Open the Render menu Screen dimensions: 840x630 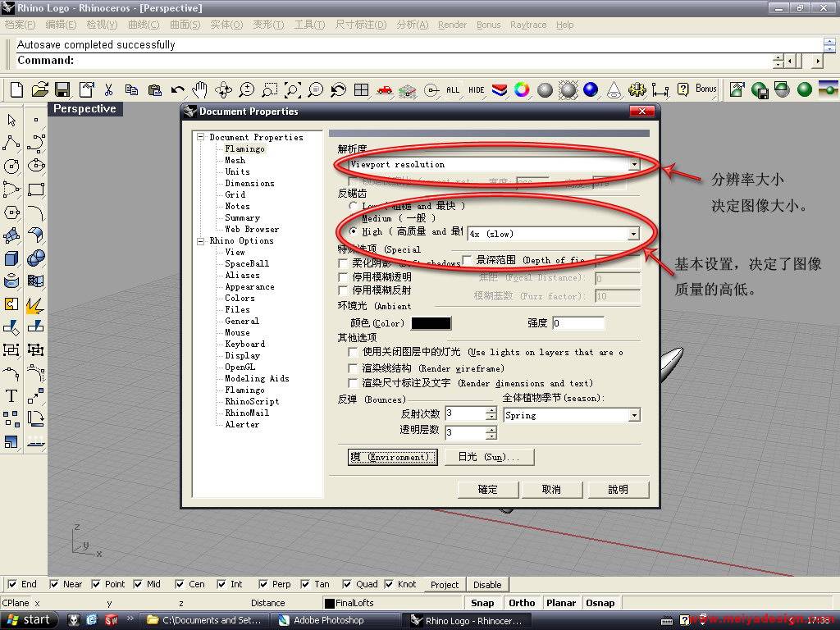(452, 25)
